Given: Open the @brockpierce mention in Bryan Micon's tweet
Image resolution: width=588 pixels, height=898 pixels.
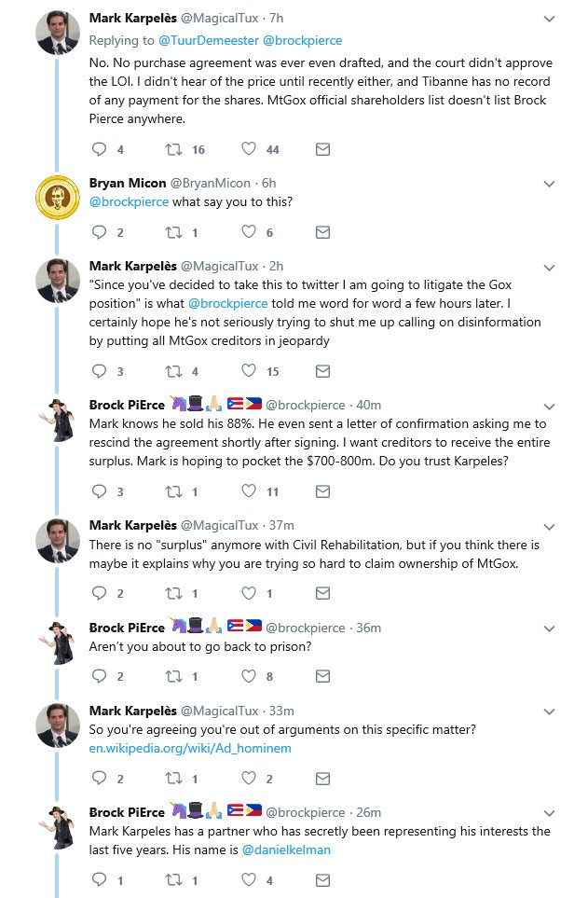Looking at the screenshot, I should point(129,201).
